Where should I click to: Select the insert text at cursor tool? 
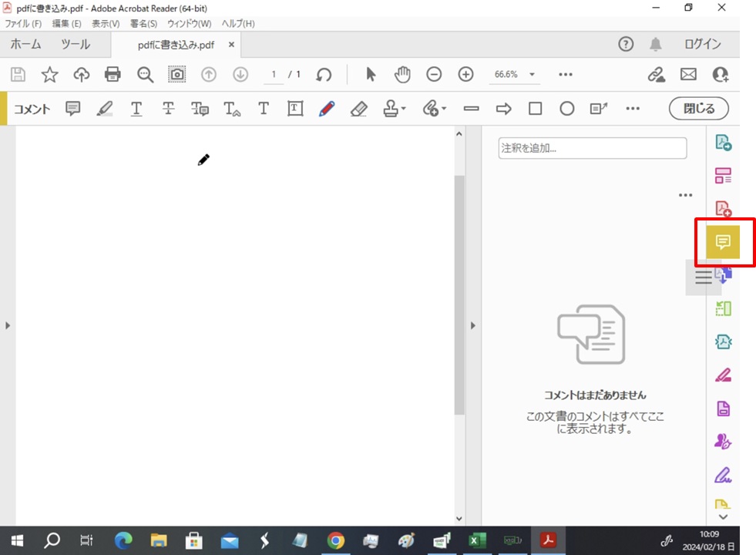click(232, 109)
